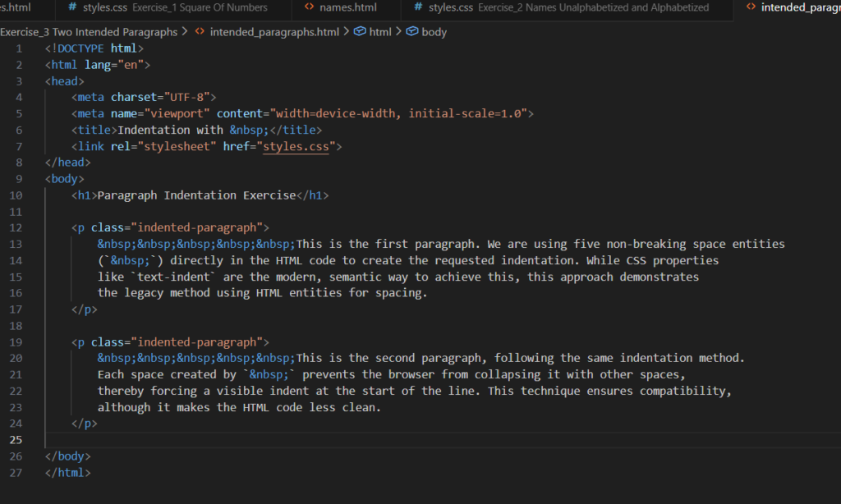This screenshot has height=504, width=841.
Task: Follow the styles.css link in the href attribute
Action: [x=296, y=147]
